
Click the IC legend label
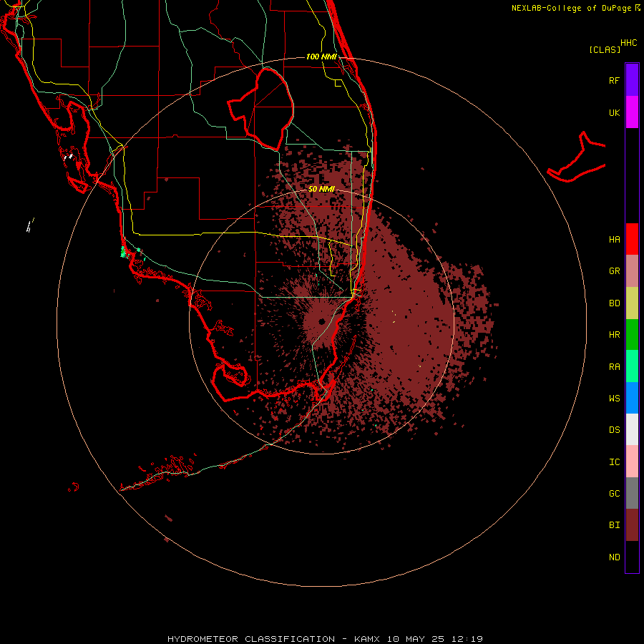tap(614, 462)
